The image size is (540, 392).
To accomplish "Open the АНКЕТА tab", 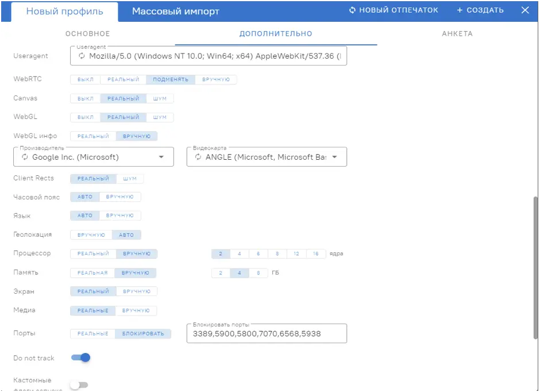I will point(457,33).
